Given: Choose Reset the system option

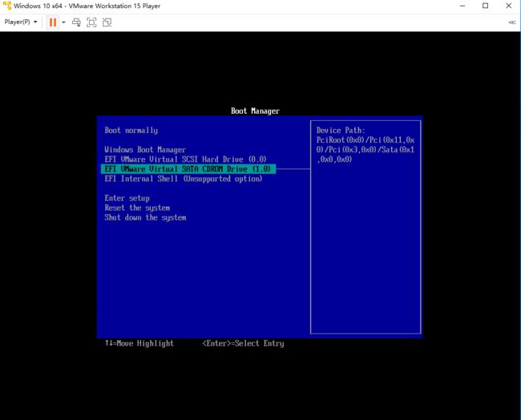Looking at the screenshot, I should [x=137, y=208].
